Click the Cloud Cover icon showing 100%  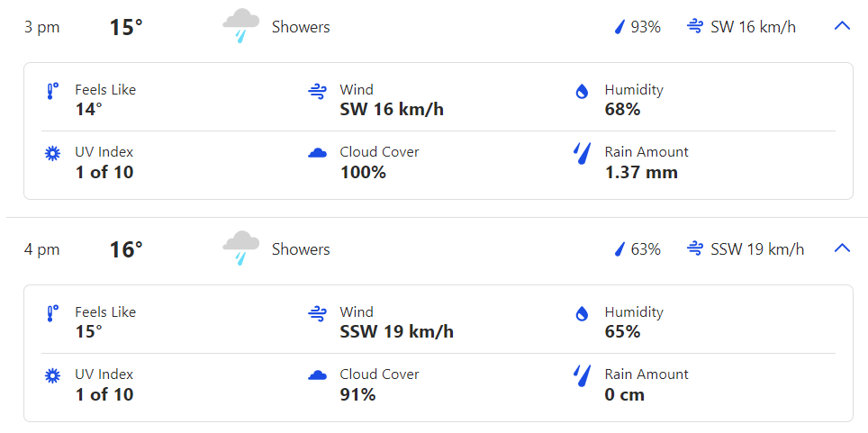point(317,153)
